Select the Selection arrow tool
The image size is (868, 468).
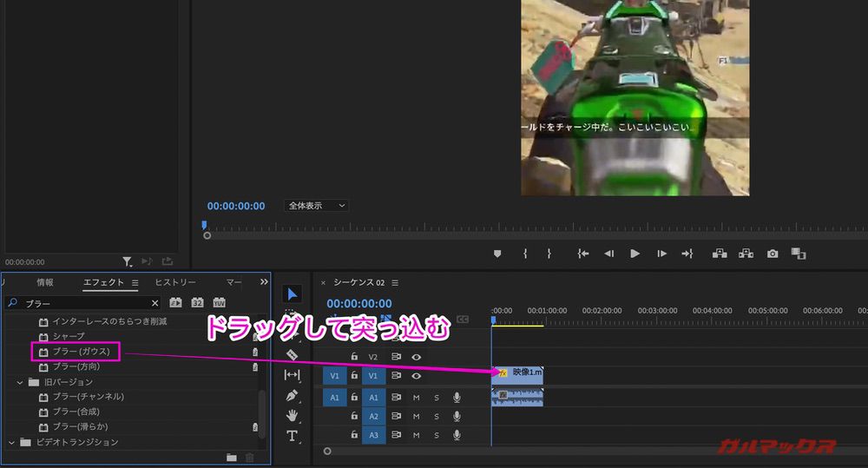[293, 294]
